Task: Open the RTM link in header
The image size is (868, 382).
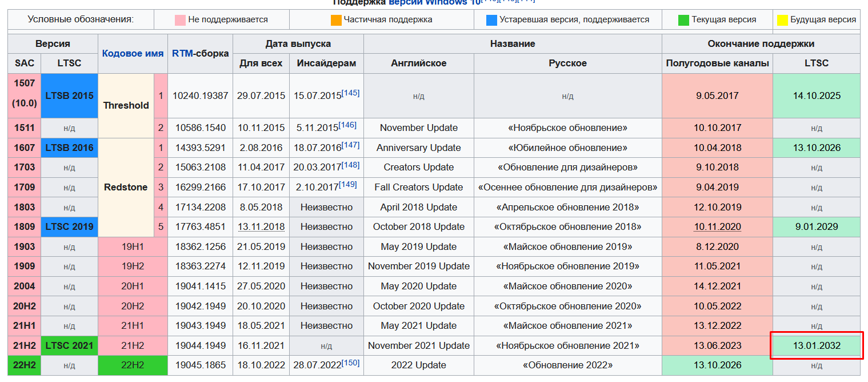Action: click(x=181, y=53)
